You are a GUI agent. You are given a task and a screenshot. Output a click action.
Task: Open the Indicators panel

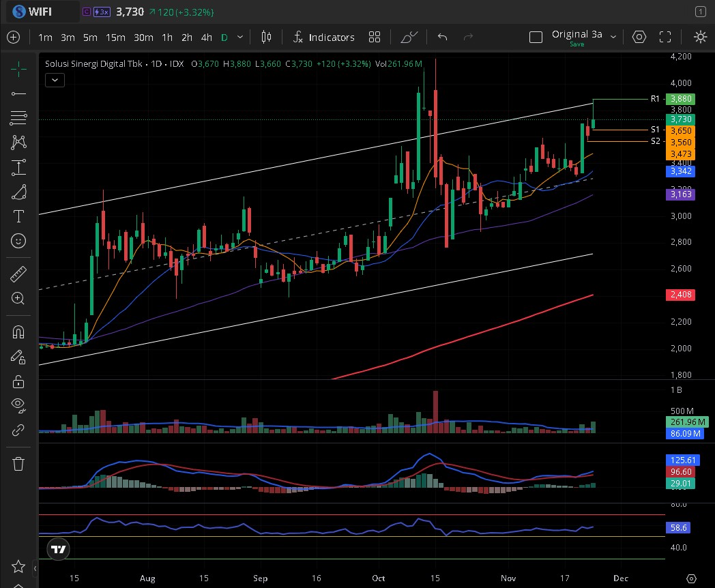click(323, 38)
